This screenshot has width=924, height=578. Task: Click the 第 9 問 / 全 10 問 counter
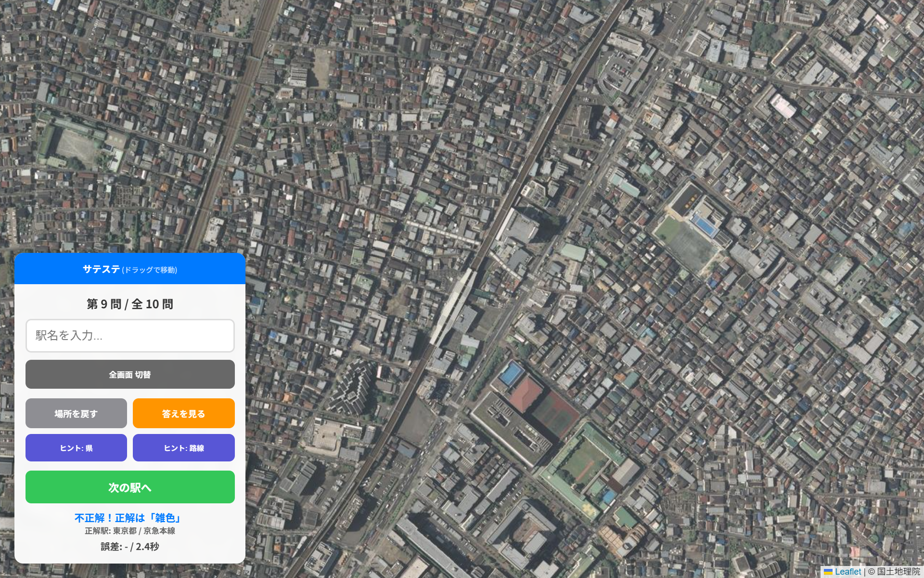click(130, 304)
